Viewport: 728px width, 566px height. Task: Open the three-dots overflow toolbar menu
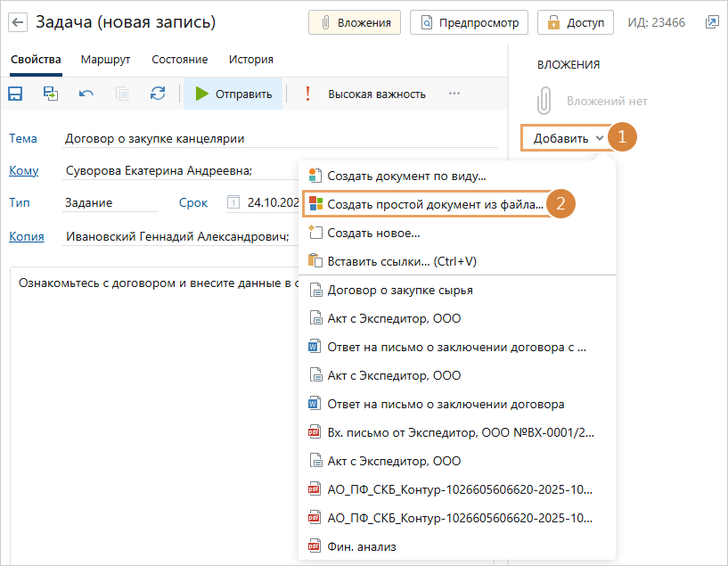pos(454,94)
